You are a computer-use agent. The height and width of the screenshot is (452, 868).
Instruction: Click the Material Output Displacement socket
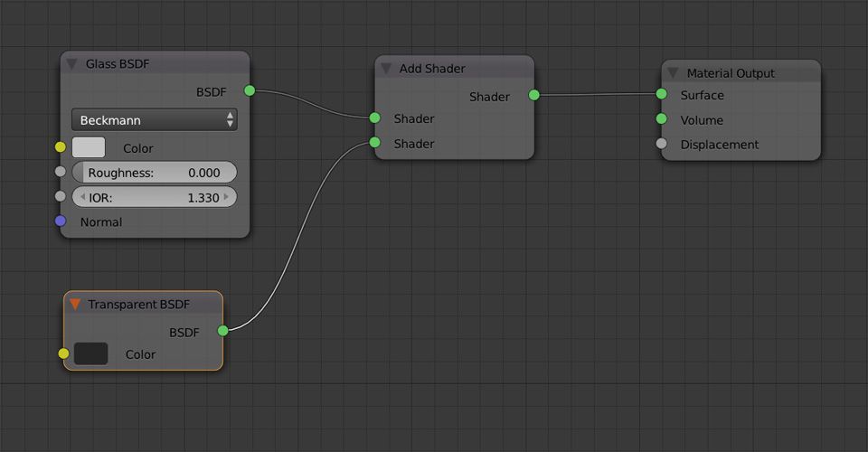662,144
